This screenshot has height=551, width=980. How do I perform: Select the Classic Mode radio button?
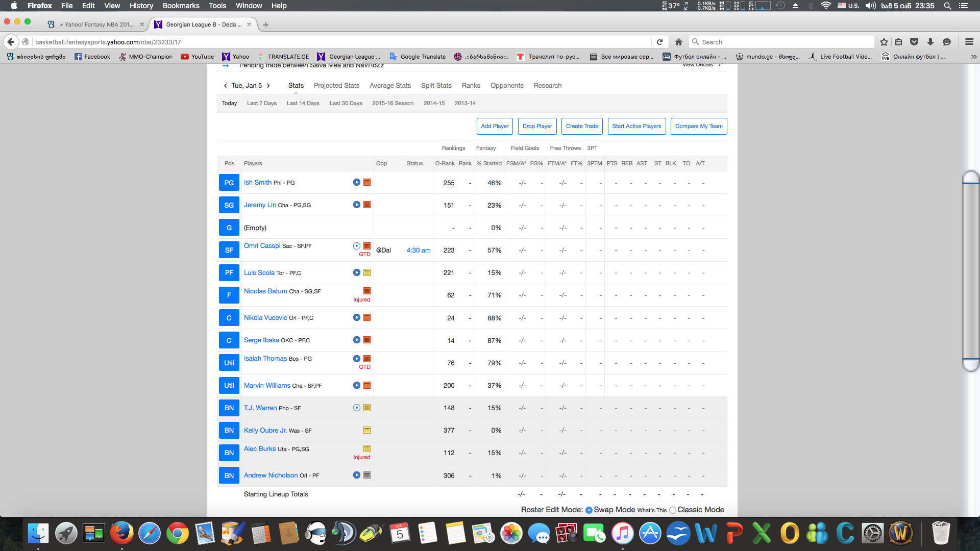(673, 510)
